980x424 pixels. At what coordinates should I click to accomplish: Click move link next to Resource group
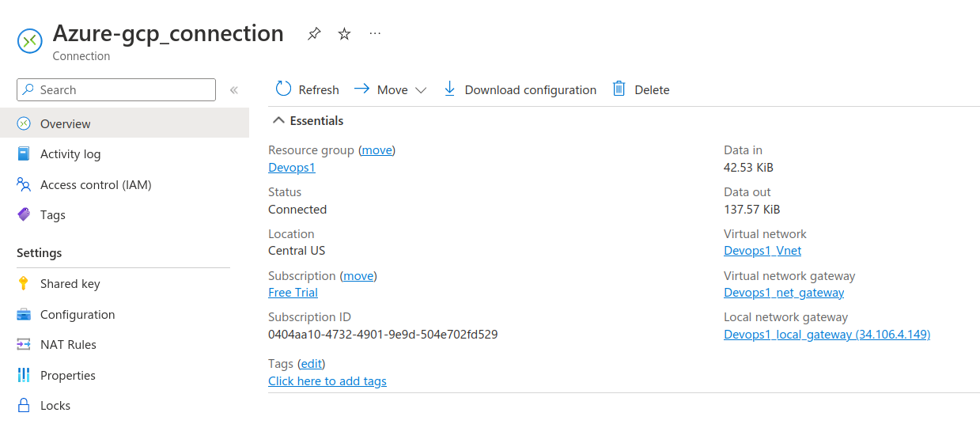pyautogui.click(x=377, y=150)
